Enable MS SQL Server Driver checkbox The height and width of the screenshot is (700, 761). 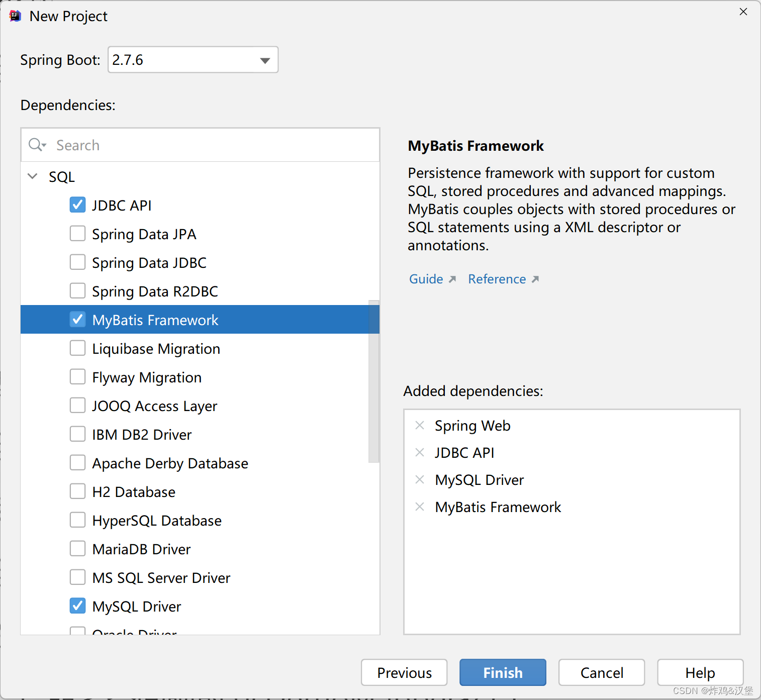click(77, 577)
